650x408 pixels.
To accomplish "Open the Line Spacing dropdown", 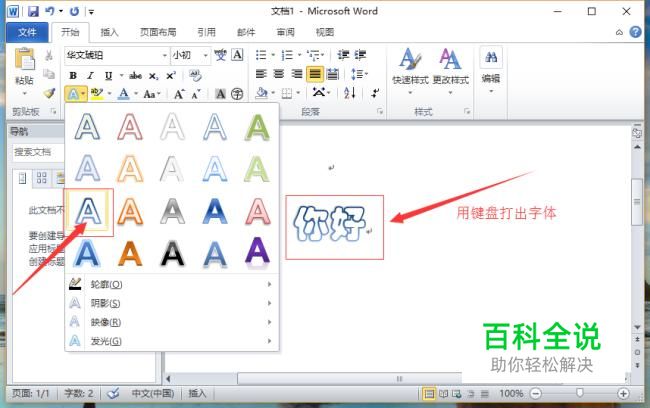I will tap(359, 74).
